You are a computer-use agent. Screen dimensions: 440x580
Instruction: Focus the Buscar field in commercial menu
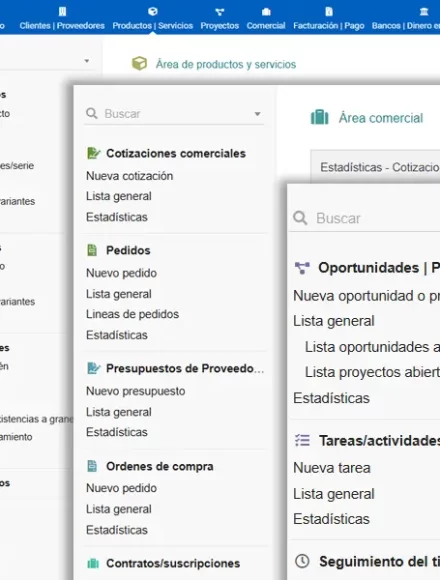(174, 114)
